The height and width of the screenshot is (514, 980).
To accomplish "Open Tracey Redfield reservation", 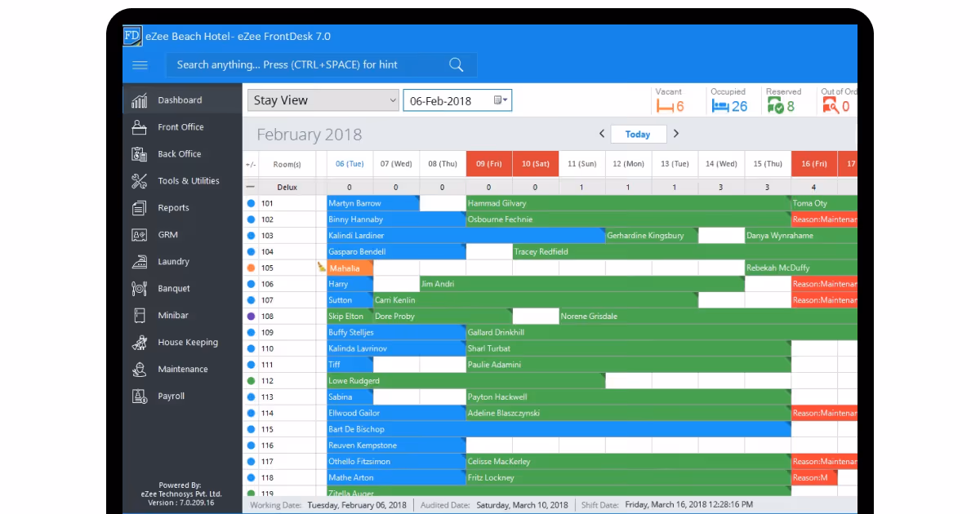I will point(685,252).
